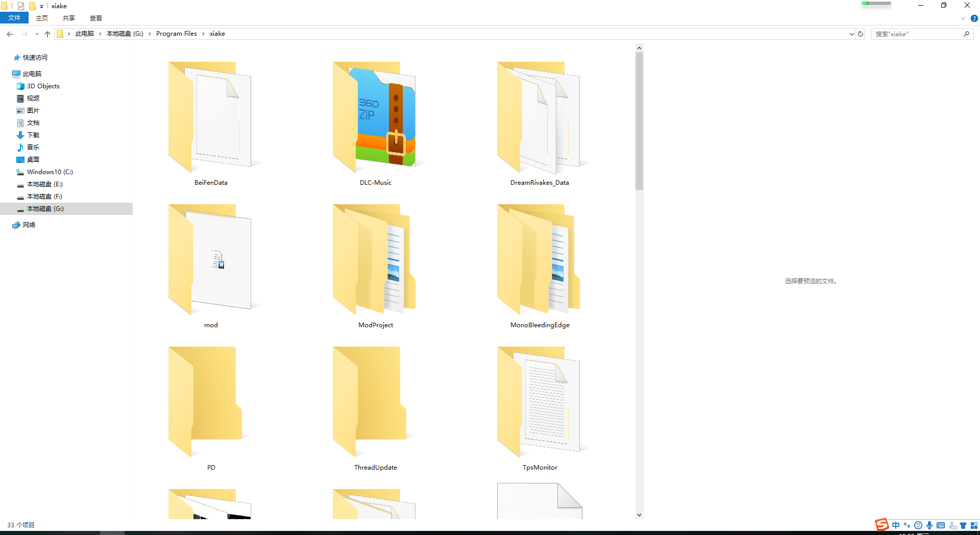980x535 pixels.
Task: Select the DLC-Music folder
Action: click(x=375, y=123)
